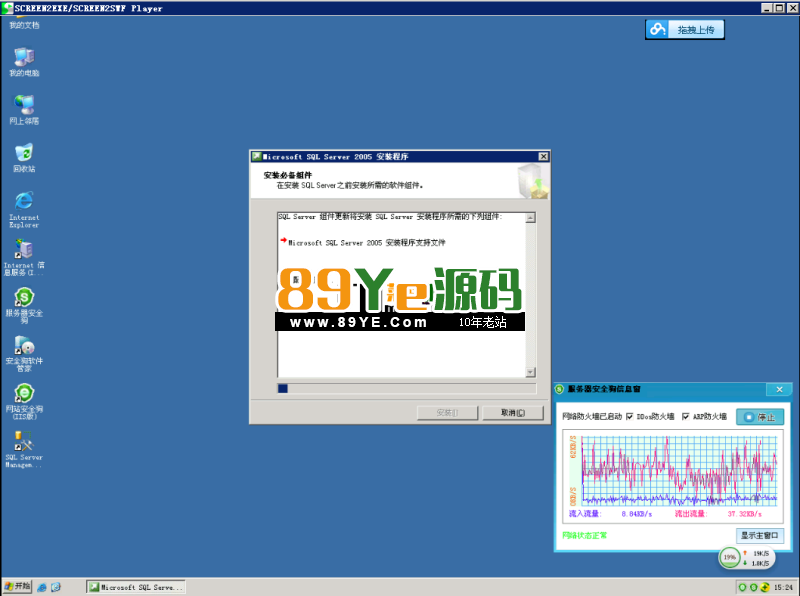Click the 显示主窗口 button
800x596 pixels.
pos(760,535)
